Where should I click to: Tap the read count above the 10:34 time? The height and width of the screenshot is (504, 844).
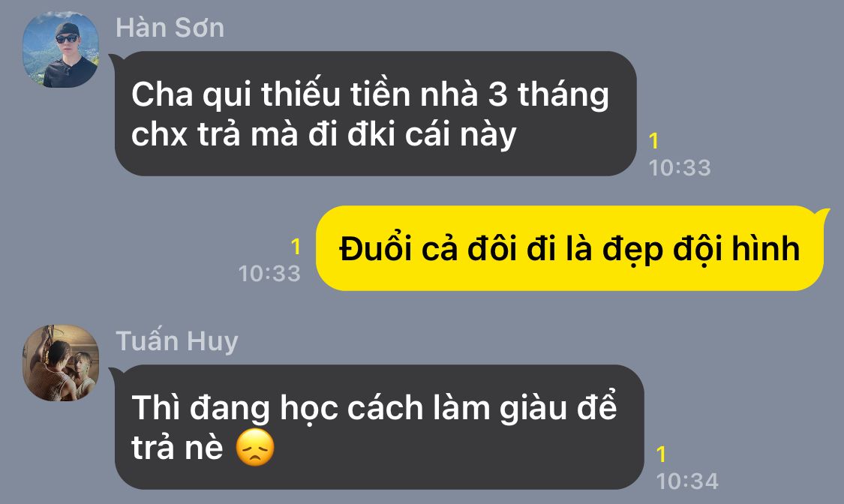662,454
